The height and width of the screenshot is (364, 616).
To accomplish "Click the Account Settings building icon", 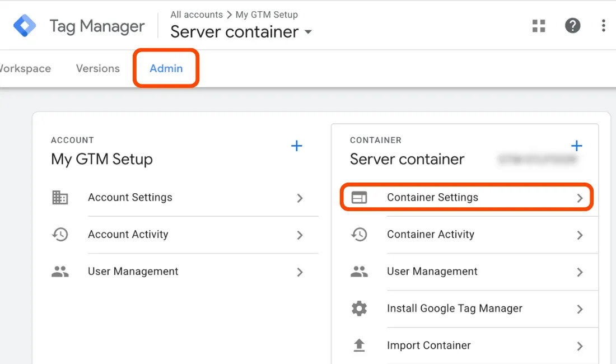I will point(60,197).
